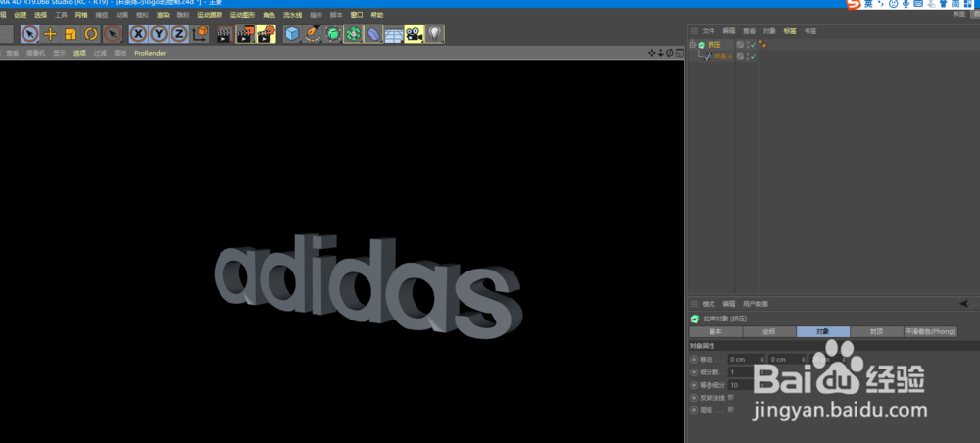Open the green Array modeling icon
980x443 pixels.
click(353, 34)
